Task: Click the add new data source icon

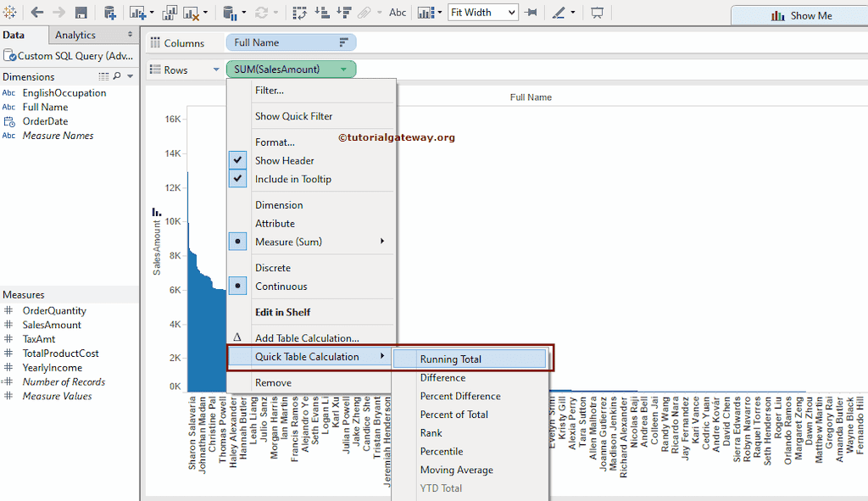Action: (110, 13)
